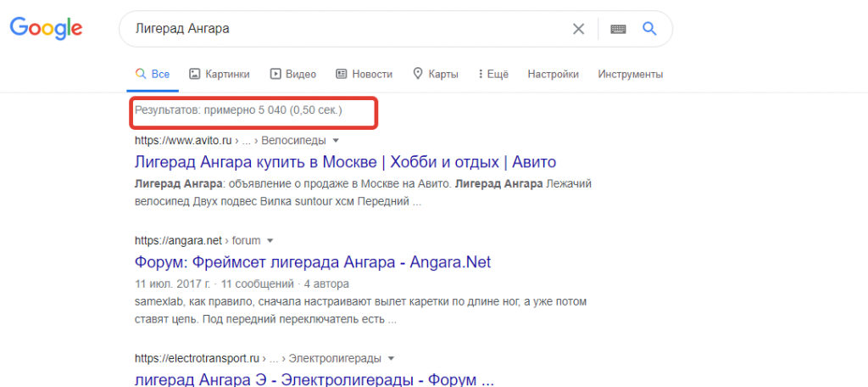Open the on-screen keyboard icon
This screenshot has width=868, height=387.
coord(618,29)
